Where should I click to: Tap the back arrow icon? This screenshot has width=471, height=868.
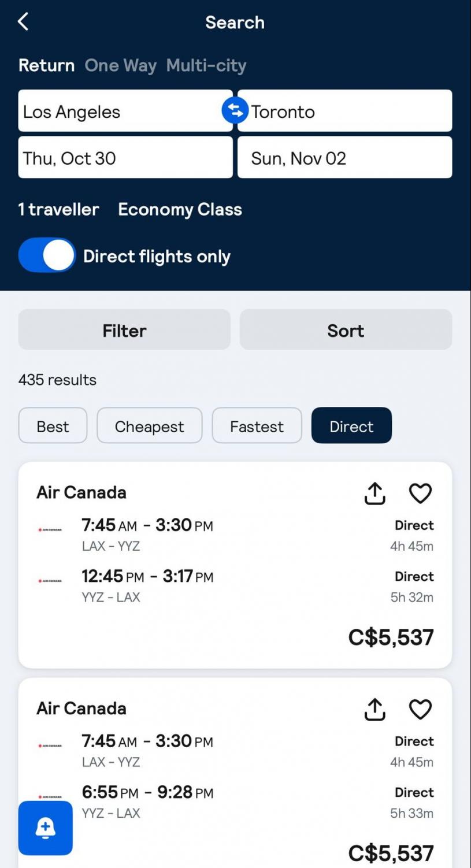23,22
